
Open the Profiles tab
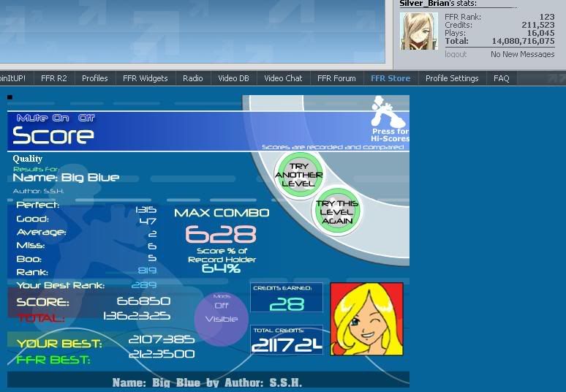[x=94, y=78]
